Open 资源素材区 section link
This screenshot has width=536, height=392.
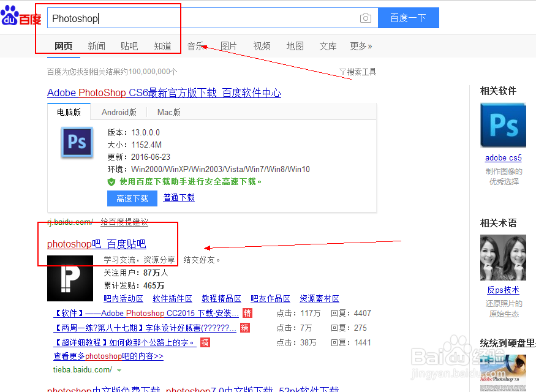(x=319, y=298)
